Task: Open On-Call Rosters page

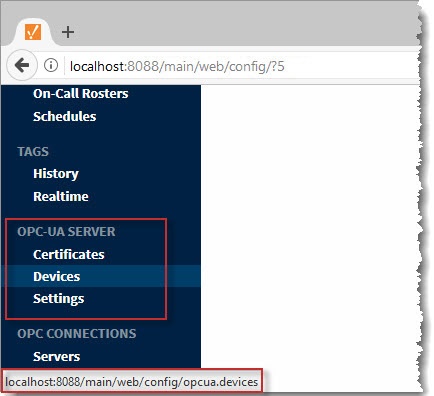Action: coord(81,94)
